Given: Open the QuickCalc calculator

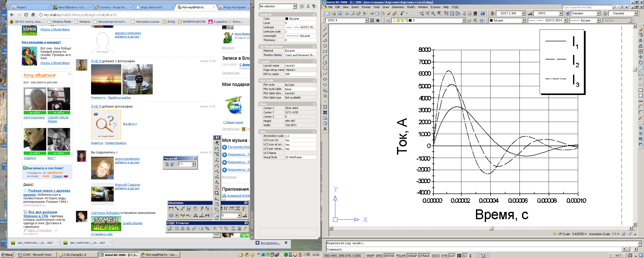Looking at the screenshot, I should (x=475, y=13).
